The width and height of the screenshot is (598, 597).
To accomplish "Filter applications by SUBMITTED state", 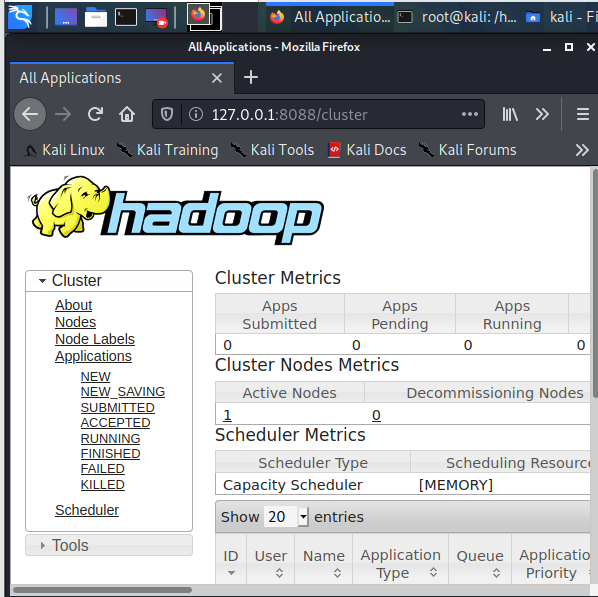I will click(117, 407).
